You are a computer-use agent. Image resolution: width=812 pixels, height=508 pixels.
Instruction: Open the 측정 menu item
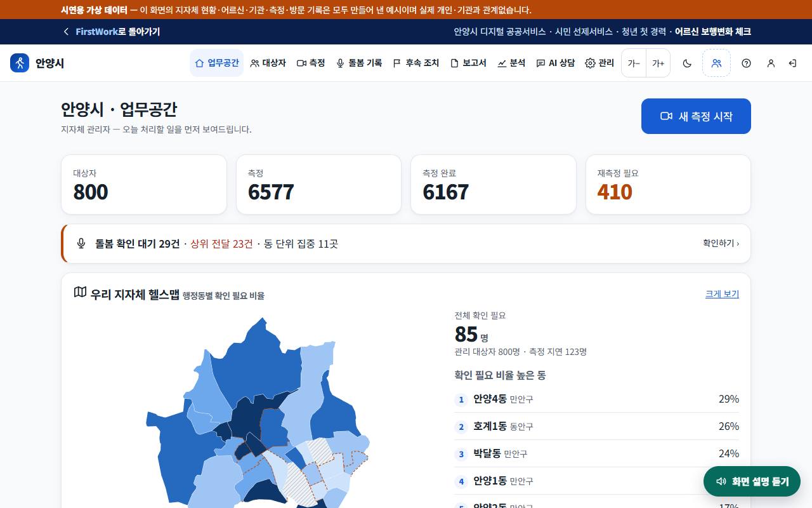[311, 63]
